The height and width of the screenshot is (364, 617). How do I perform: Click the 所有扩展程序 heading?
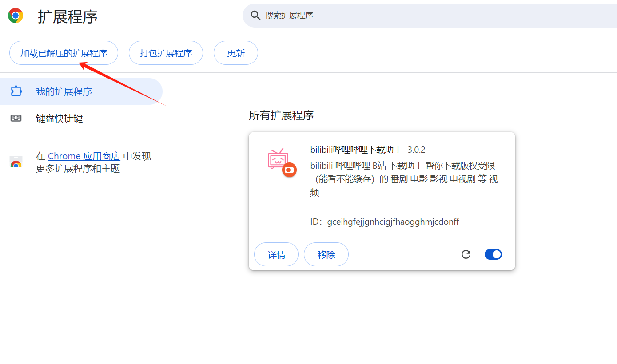coord(281,115)
